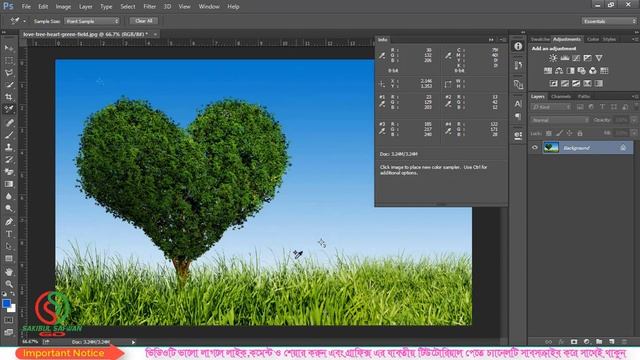Open the Info panel icon in dock
This screenshot has height=360, width=640.
(518, 46)
